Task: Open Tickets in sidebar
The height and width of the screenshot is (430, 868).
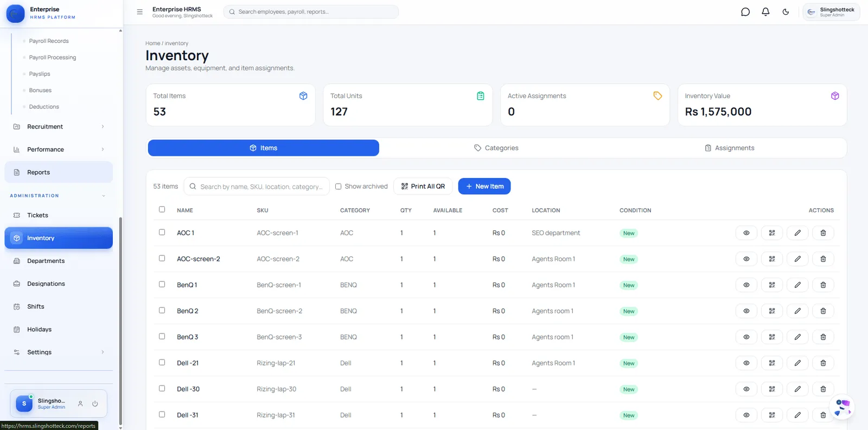Action: [59, 215]
